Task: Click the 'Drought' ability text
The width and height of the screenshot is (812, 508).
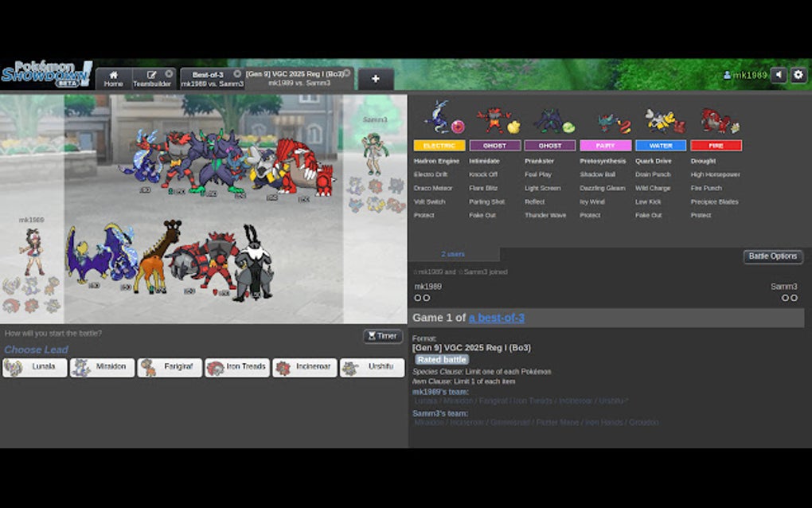Action: (703, 161)
